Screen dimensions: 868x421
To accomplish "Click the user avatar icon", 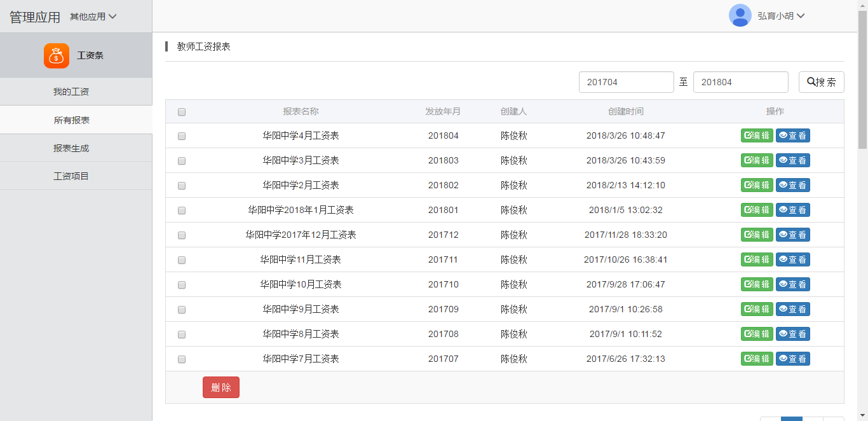I will [740, 16].
